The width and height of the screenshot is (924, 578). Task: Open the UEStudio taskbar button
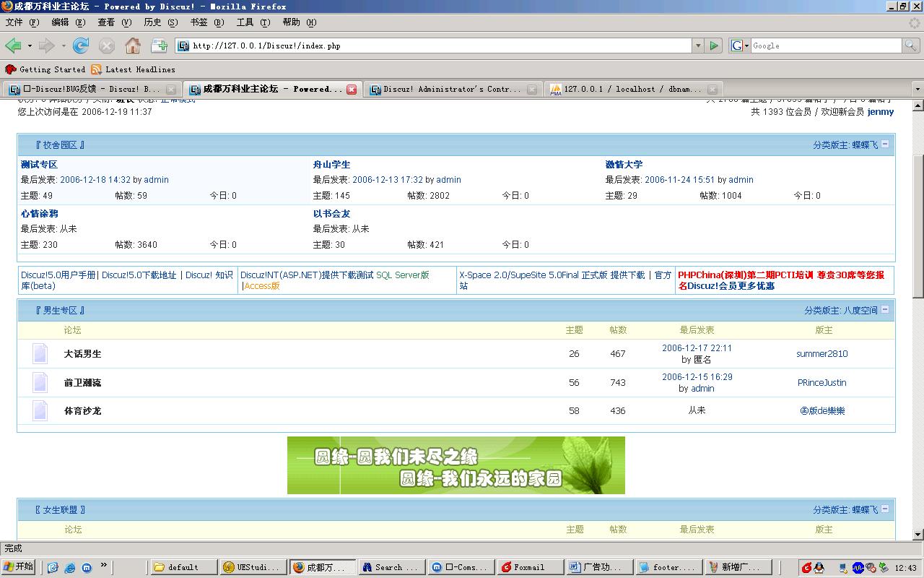coord(251,567)
